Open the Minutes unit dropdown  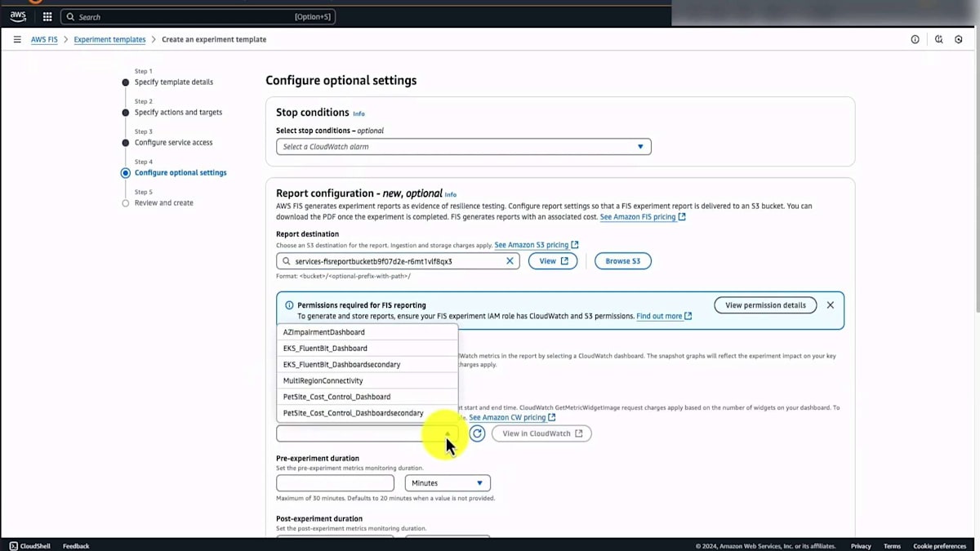(448, 483)
